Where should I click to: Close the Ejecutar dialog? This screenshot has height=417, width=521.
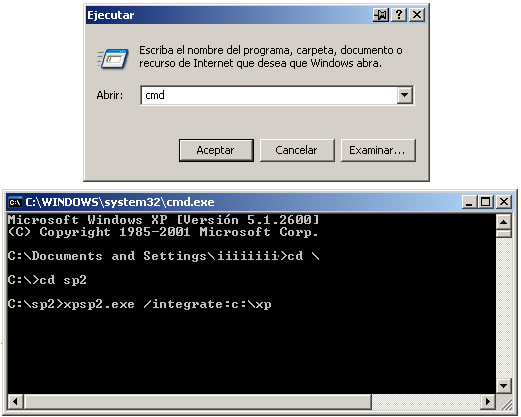417,15
